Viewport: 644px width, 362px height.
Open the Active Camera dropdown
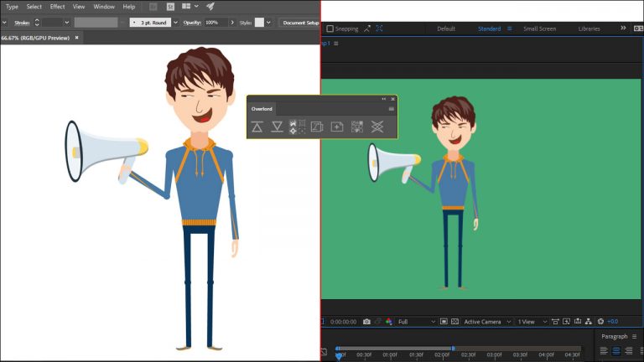coord(487,322)
